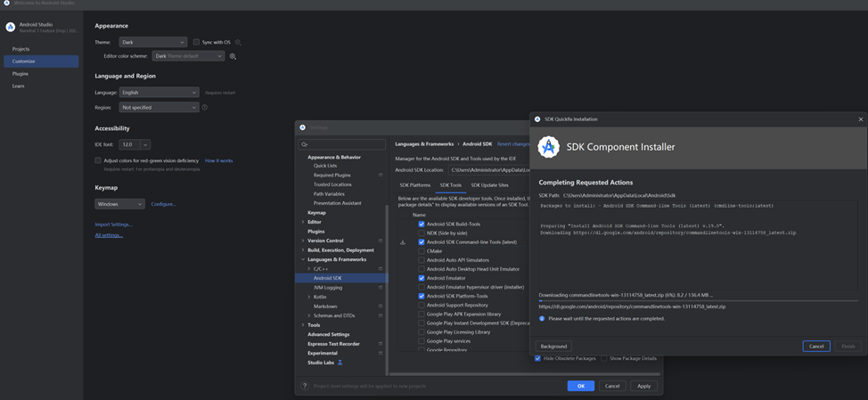This screenshot has height=400, width=868.
Task: Click the Background button in installer
Action: [553, 347]
